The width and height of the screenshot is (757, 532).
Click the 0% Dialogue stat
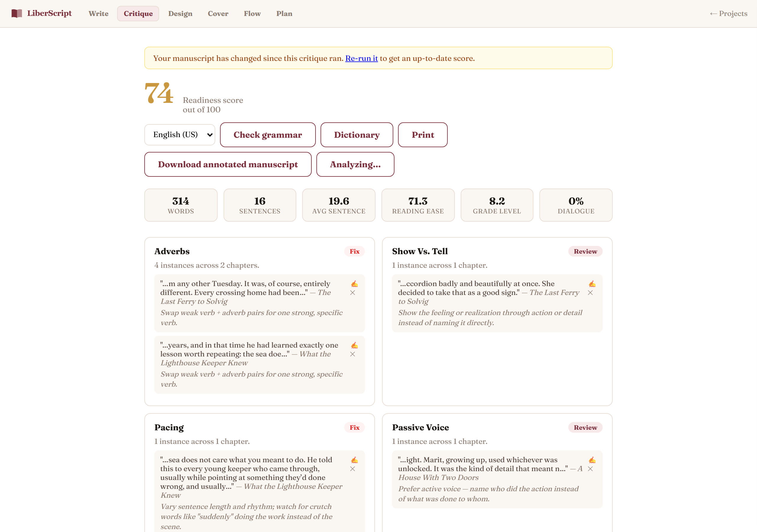[576, 205]
